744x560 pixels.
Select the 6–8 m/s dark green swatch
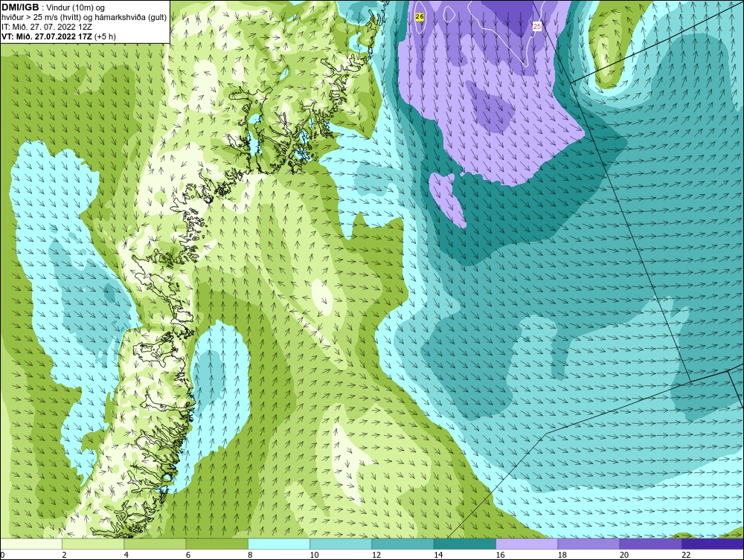(217, 544)
